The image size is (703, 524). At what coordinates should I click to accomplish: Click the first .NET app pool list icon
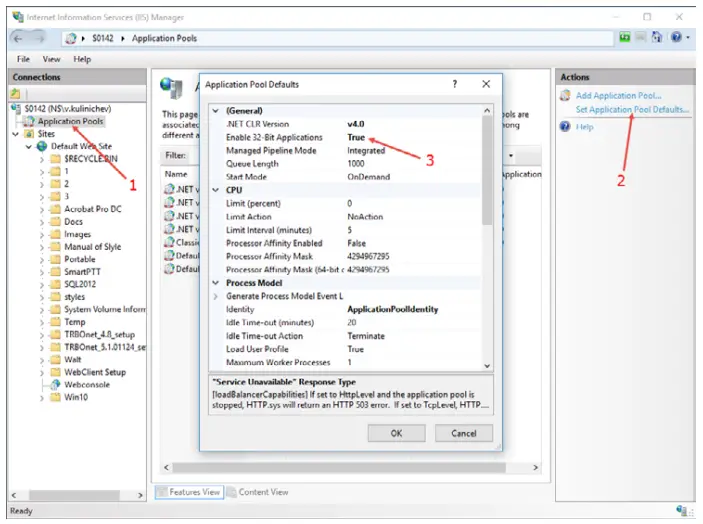pyautogui.click(x=169, y=189)
